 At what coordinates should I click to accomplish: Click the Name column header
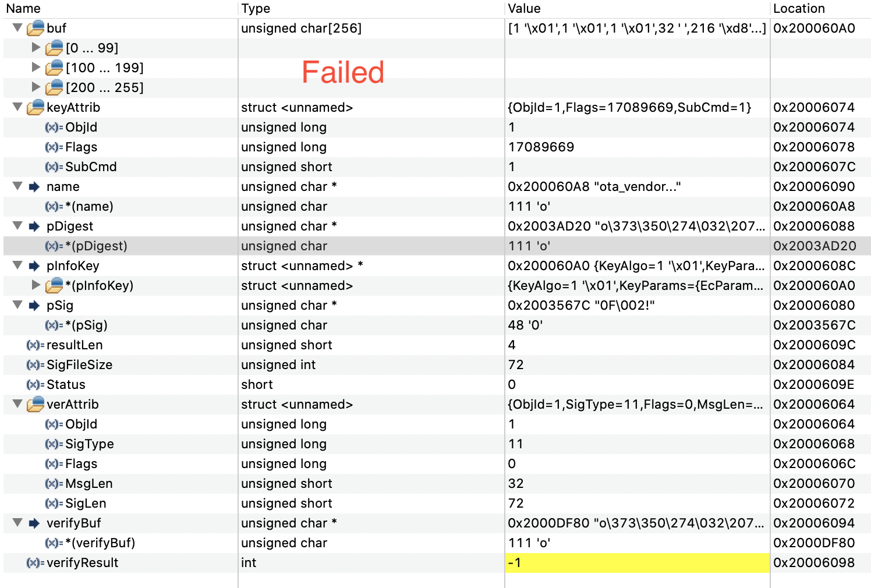[23, 8]
